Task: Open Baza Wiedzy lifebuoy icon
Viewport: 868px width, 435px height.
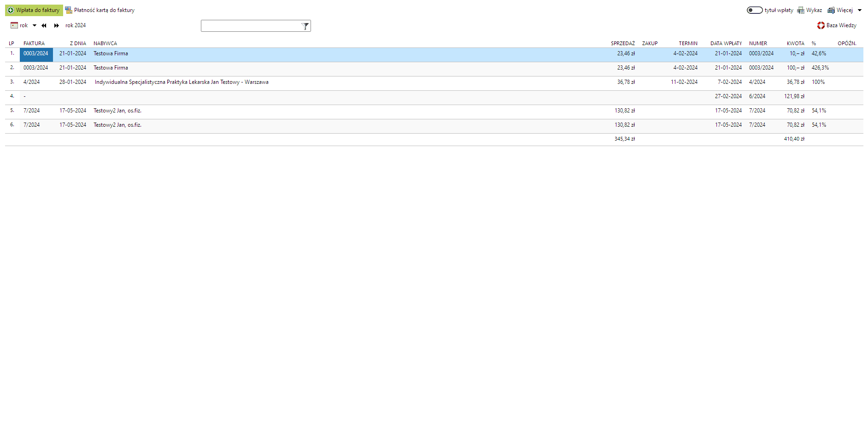Action: [821, 25]
